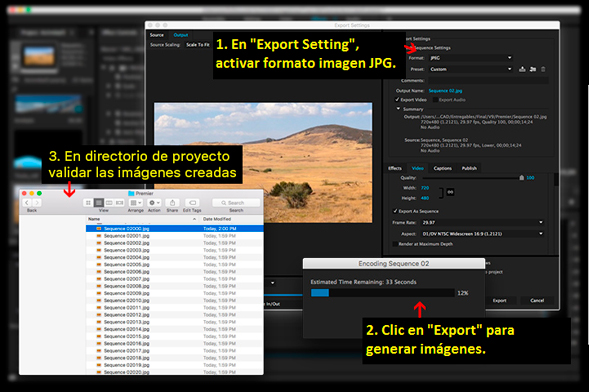Viewport: 589px width, 392px height.
Task: Select file Sequence 02003.jpg
Action: [175, 250]
